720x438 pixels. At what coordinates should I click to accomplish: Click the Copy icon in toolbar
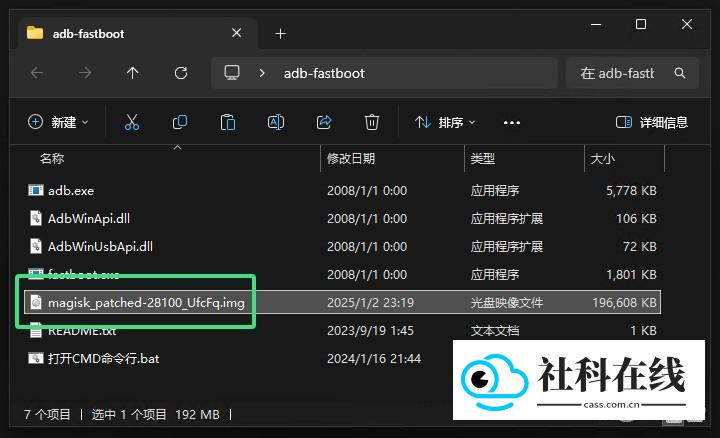click(180, 122)
